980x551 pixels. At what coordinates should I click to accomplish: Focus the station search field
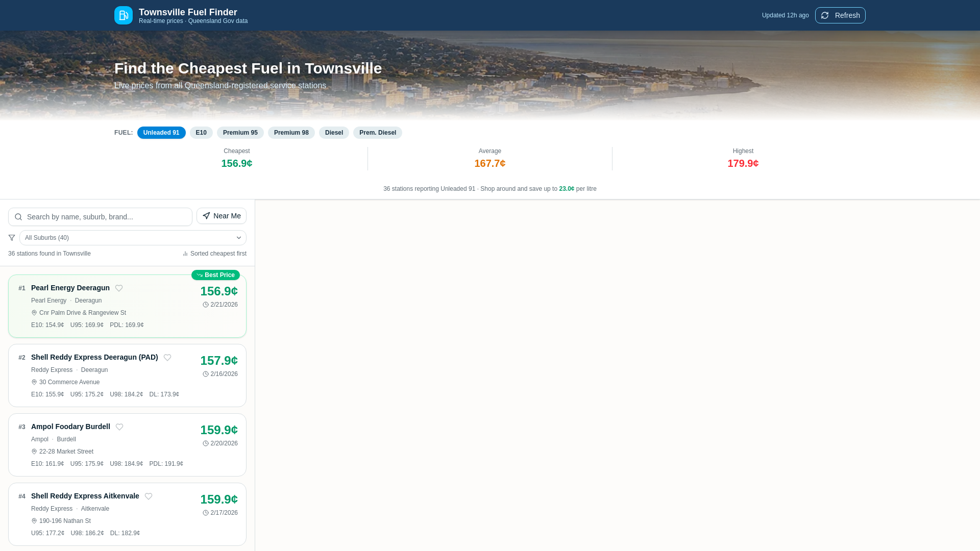(100, 217)
